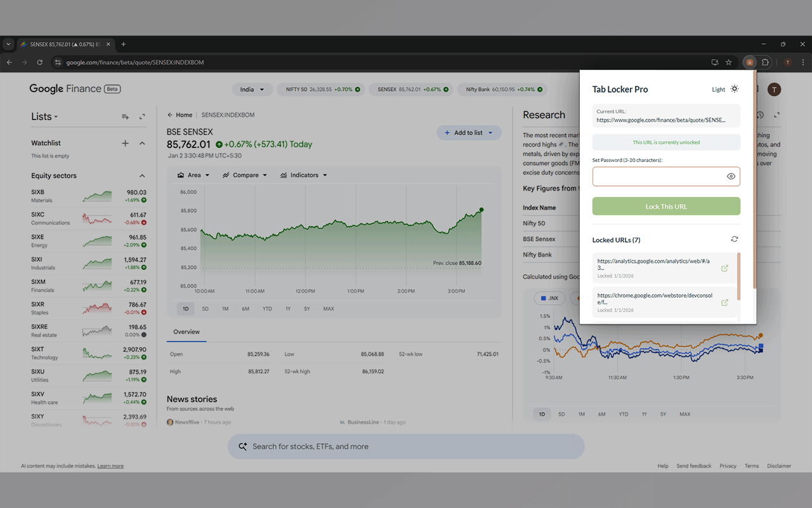Focus the Set Password input field
Image resolution: width=812 pixels, height=508 pixels.
666,177
